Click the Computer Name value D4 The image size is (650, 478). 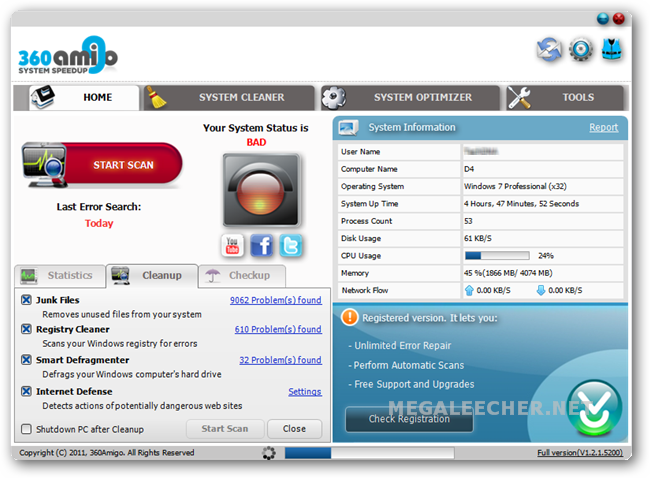(x=469, y=169)
